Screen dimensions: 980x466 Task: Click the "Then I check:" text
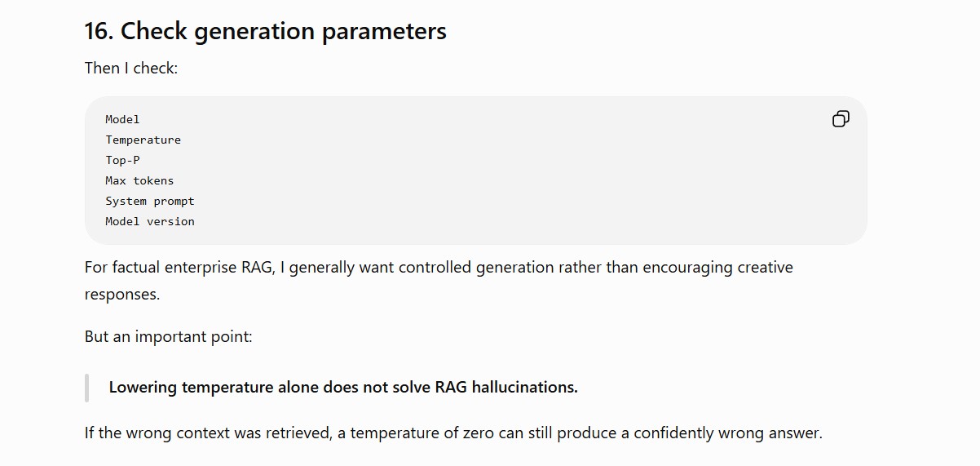point(131,69)
